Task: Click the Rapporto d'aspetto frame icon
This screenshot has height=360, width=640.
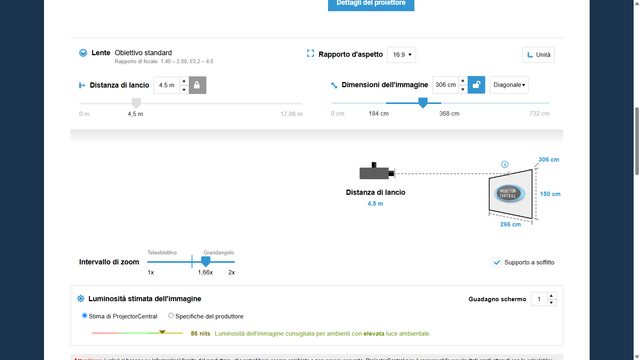Action: pyautogui.click(x=310, y=53)
